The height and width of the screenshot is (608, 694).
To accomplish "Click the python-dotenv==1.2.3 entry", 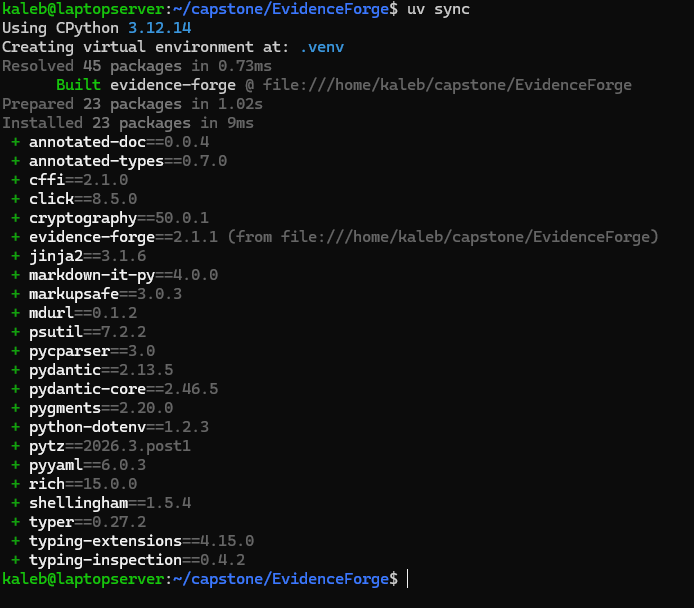I will (x=110, y=427).
